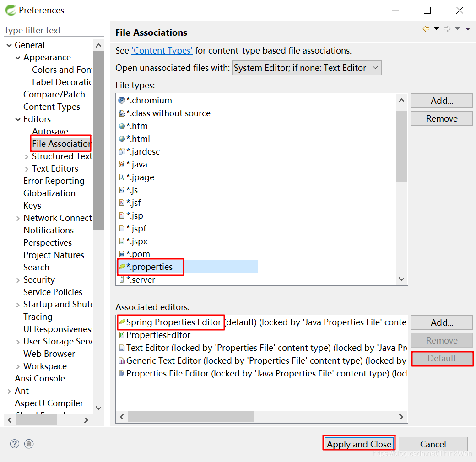476x462 pixels.
Task: Select the *.jardesc file icon
Action: [122, 151]
